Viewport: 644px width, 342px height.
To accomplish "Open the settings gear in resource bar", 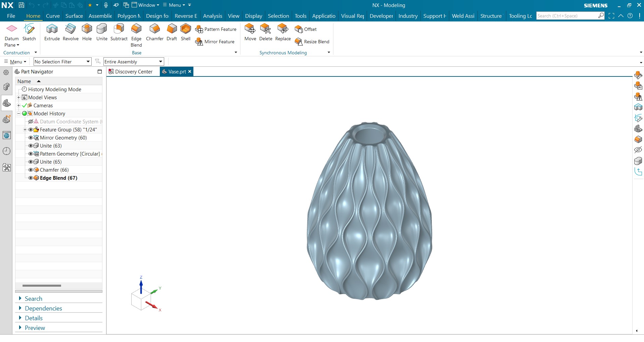I will point(6,72).
